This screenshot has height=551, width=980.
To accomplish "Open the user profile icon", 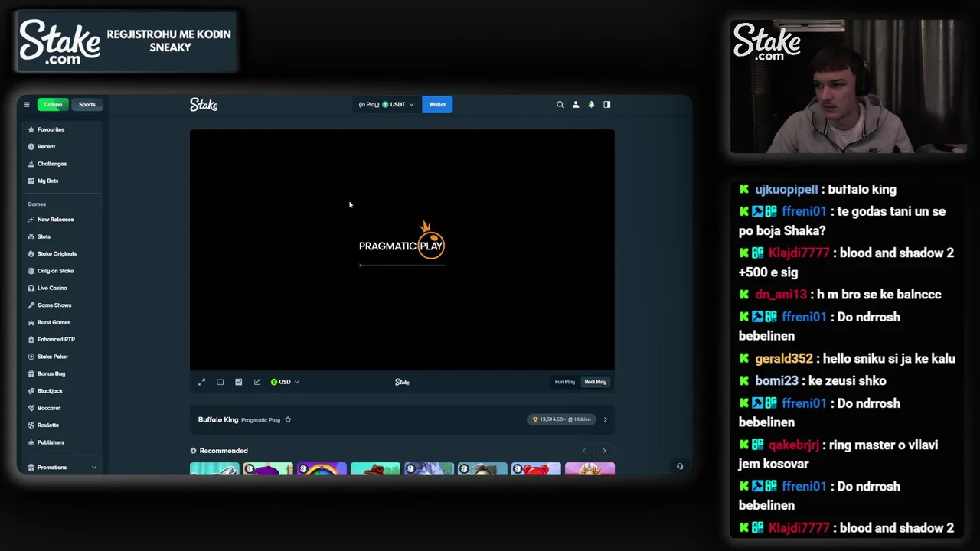I will tap(576, 105).
